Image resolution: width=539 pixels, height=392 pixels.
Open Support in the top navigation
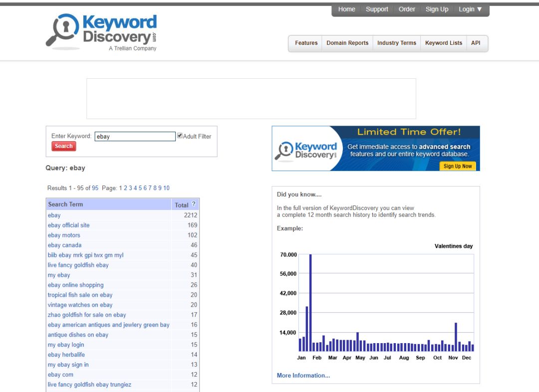point(377,9)
